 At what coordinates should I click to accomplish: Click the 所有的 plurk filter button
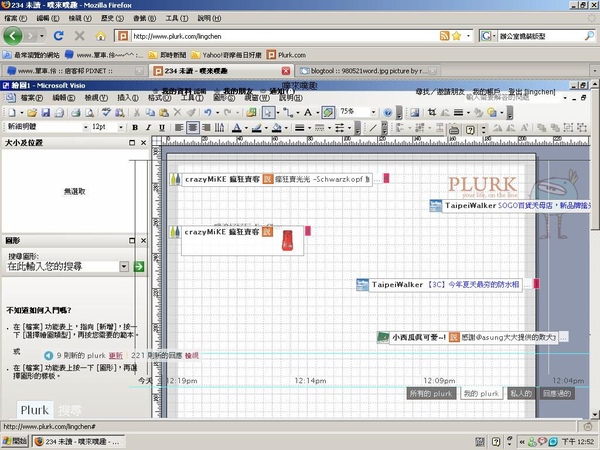point(431,393)
